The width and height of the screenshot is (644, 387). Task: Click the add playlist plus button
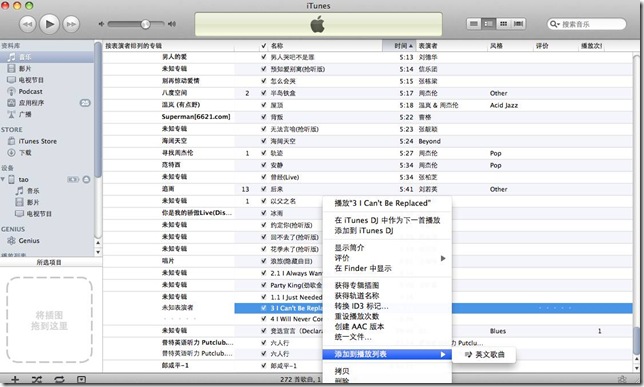point(15,380)
